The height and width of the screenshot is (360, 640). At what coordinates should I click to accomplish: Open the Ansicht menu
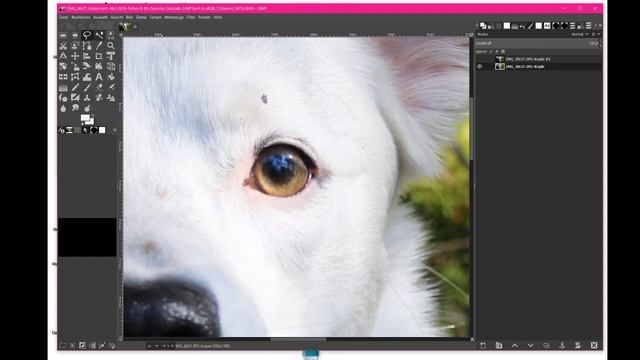click(x=117, y=18)
